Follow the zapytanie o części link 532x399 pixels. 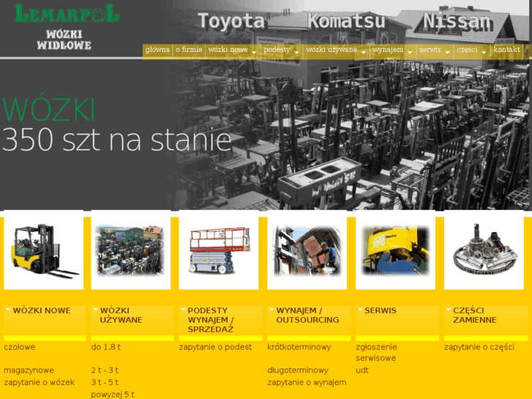point(479,347)
